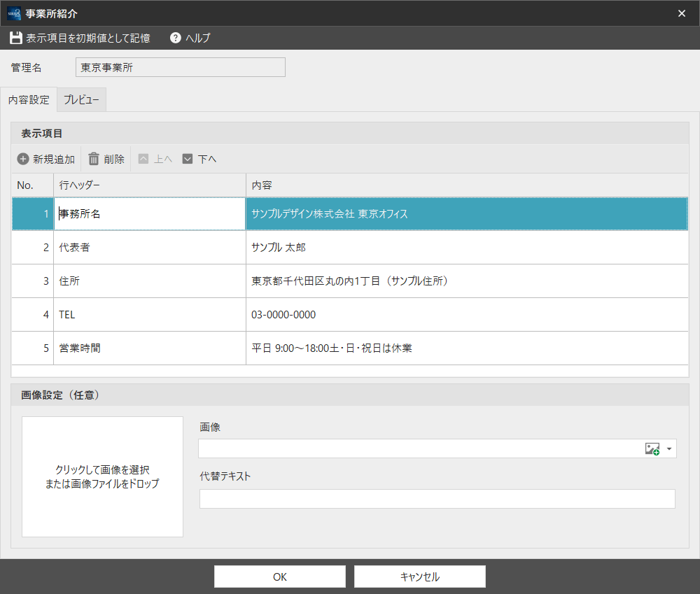Click row number 5 in the No. column
This screenshot has width=700, height=594.
(x=33, y=348)
